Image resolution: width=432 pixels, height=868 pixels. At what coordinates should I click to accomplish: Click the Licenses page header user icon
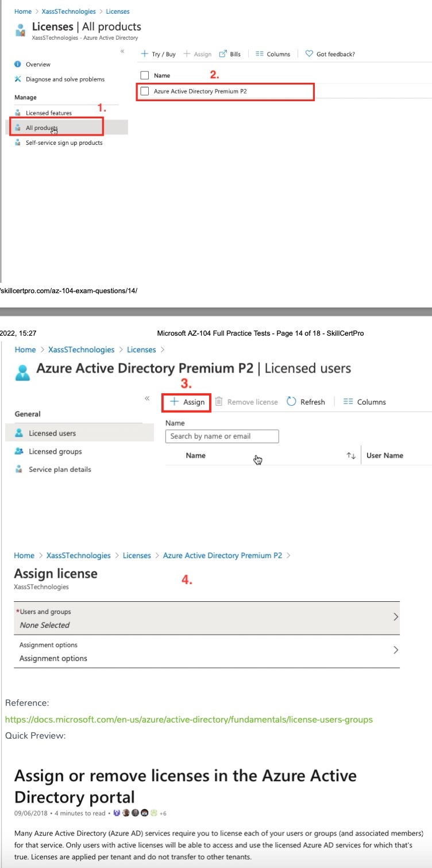coord(21,29)
